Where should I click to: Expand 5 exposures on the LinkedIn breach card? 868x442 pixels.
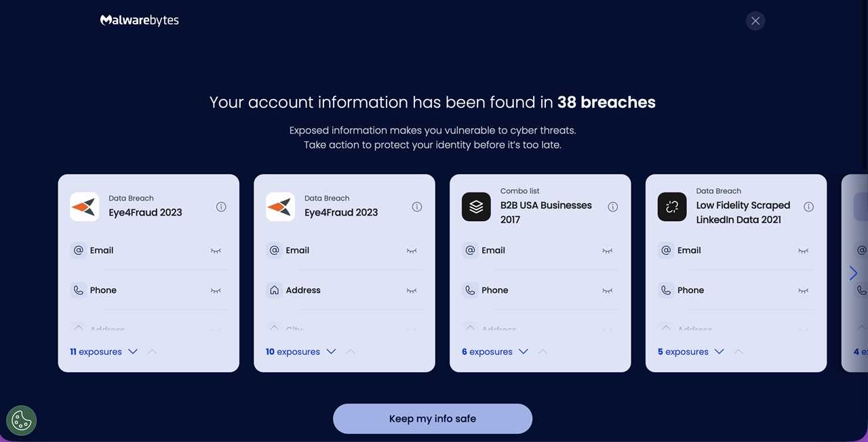[x=719, y=351]
